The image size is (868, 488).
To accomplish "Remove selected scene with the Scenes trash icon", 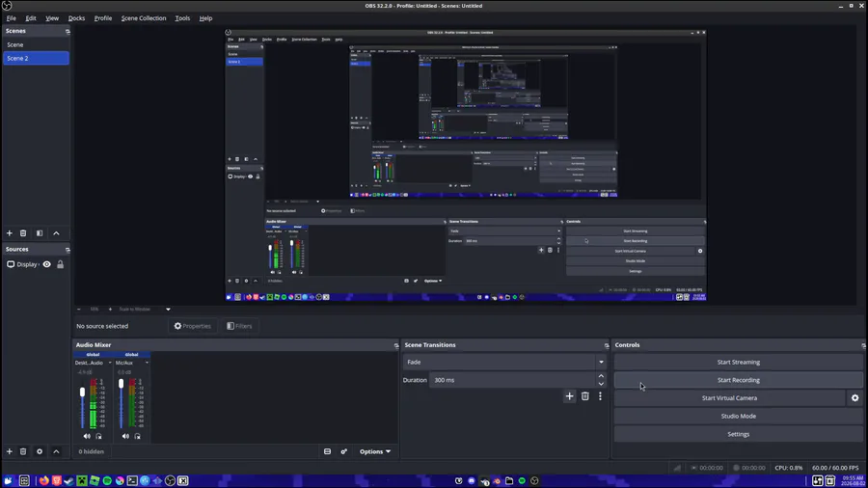I will pyautogui.click(x=23, y=233).
